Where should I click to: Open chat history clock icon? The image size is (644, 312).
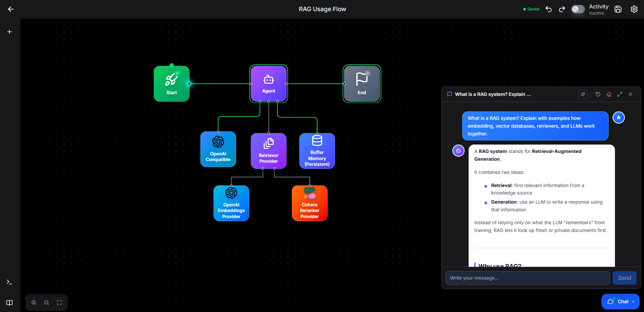point(598,94)
